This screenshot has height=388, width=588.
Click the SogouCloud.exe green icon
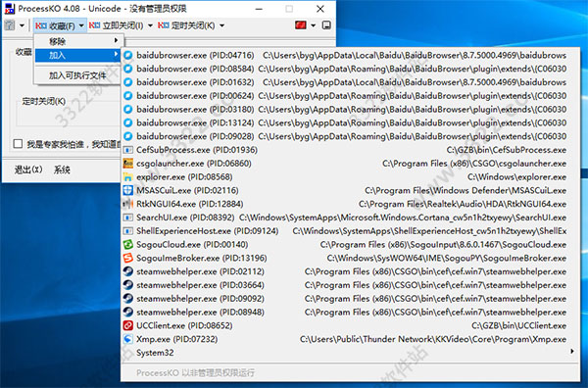pos(128,244)
